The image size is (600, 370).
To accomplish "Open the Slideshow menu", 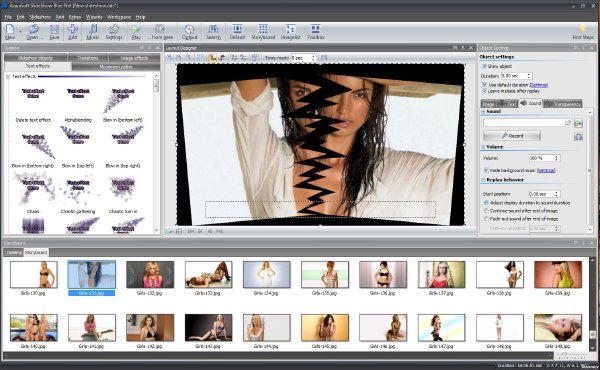I will [40, 17].
